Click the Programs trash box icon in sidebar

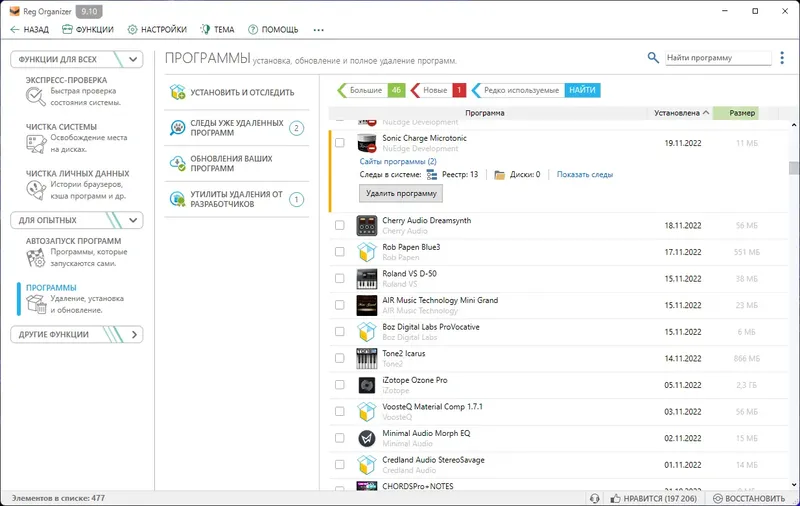coord(36,305)
